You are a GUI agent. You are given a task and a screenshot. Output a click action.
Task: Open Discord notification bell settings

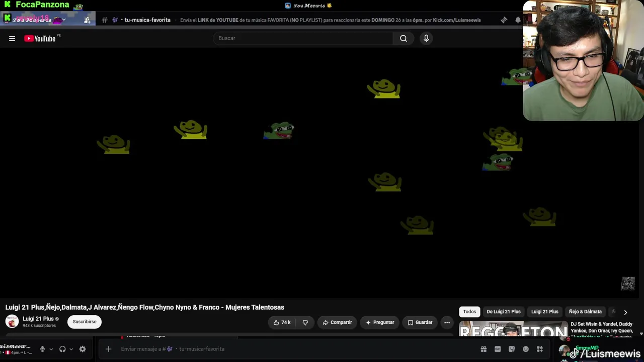click(518, 20)
